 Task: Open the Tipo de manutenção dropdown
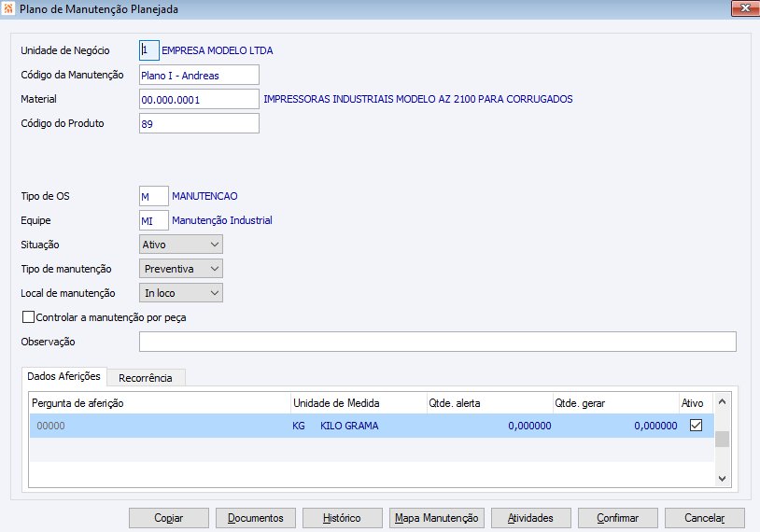point(181,269)
